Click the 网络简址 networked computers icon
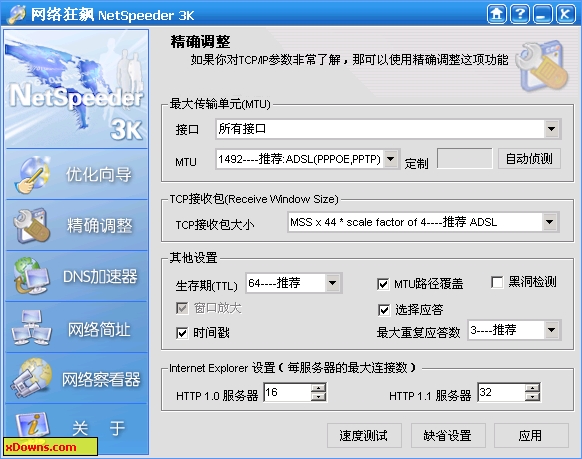Image resolution: width=582 pixels, height=459 pixels. (x=32, y=328)
